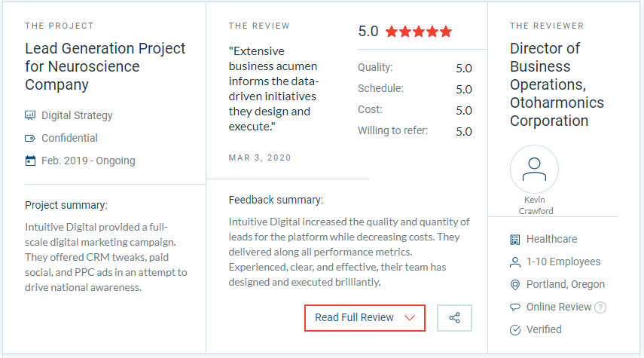Image resolution: width=644 pixels, height=358 pixels.
Task: Click the share icon button
Action: pos(454,318)
